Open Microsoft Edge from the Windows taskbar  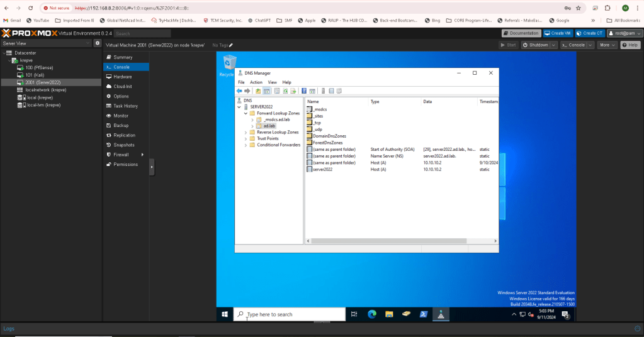tap(371, 314)
